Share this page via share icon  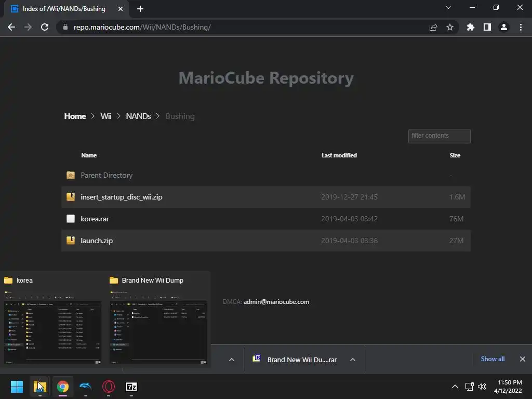pyautogui.click(x=433, y=27)
